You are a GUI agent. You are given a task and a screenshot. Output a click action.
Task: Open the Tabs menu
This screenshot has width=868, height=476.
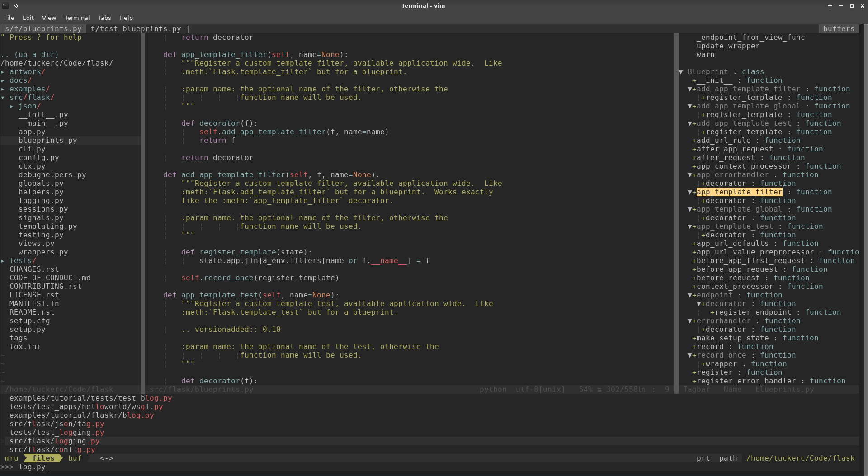[104, 18]
